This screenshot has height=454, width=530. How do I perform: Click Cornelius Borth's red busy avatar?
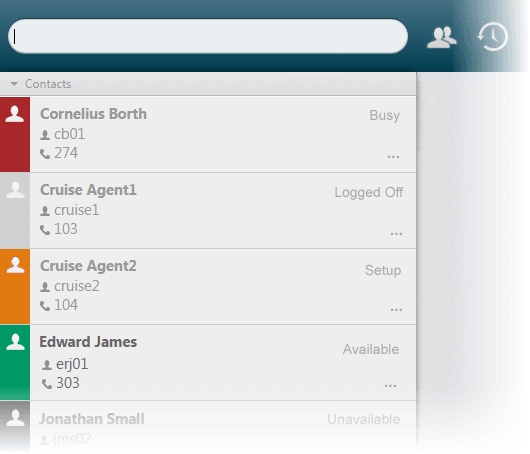pos(15,134)
